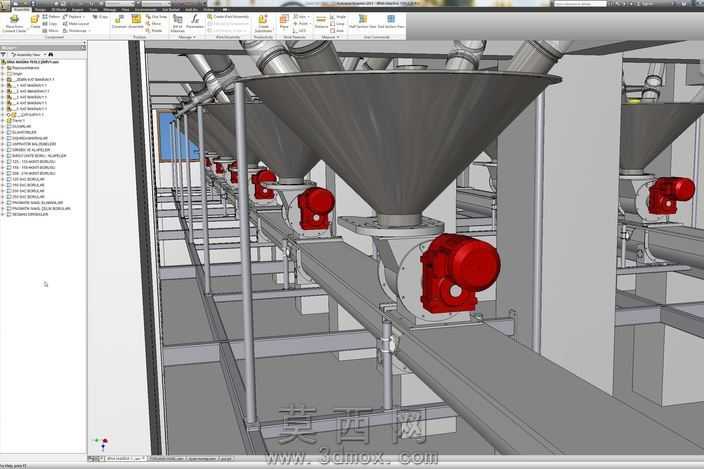Select the Origin folder in browser
This screenshot has width=704, height=469.
point(17,74)
